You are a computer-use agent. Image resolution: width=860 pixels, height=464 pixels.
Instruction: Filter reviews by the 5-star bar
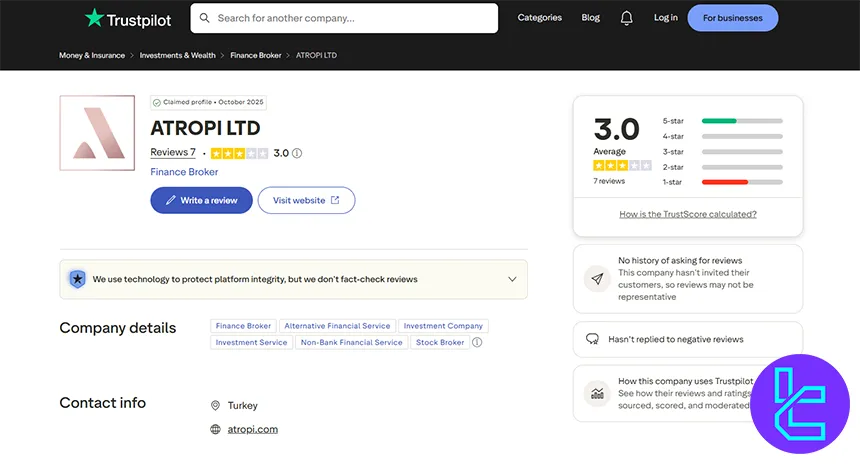tap(722, 121)
